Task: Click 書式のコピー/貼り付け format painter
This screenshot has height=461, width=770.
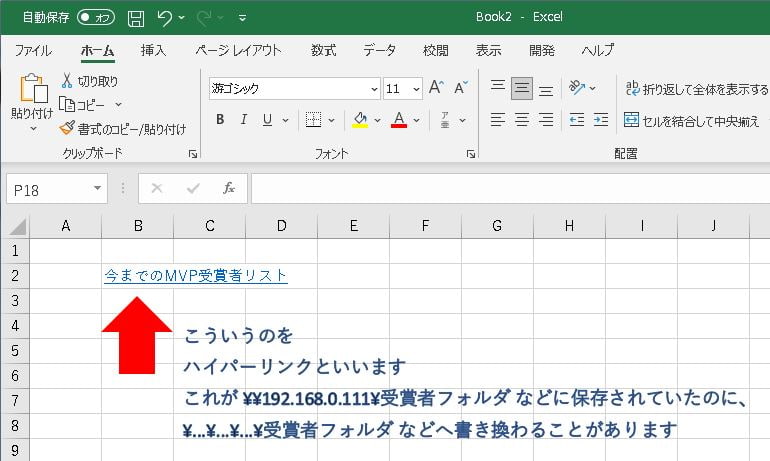Action: 122,129
